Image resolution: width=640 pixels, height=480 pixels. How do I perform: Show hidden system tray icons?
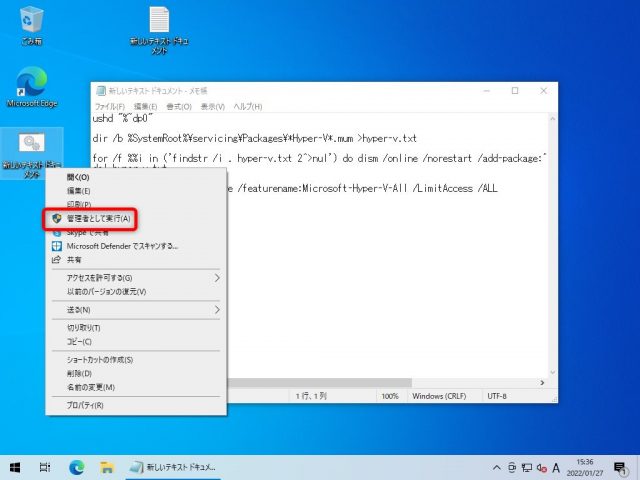click(x=497, y=467)
